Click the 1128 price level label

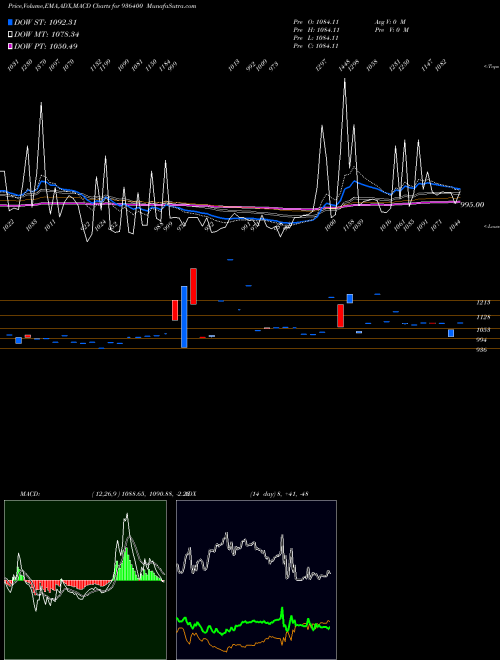483,317
